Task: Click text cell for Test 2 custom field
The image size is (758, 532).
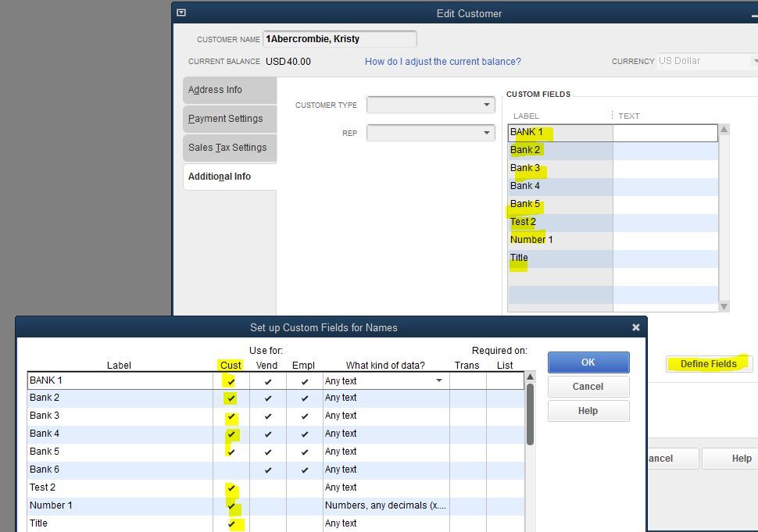Action: point(665,223)
